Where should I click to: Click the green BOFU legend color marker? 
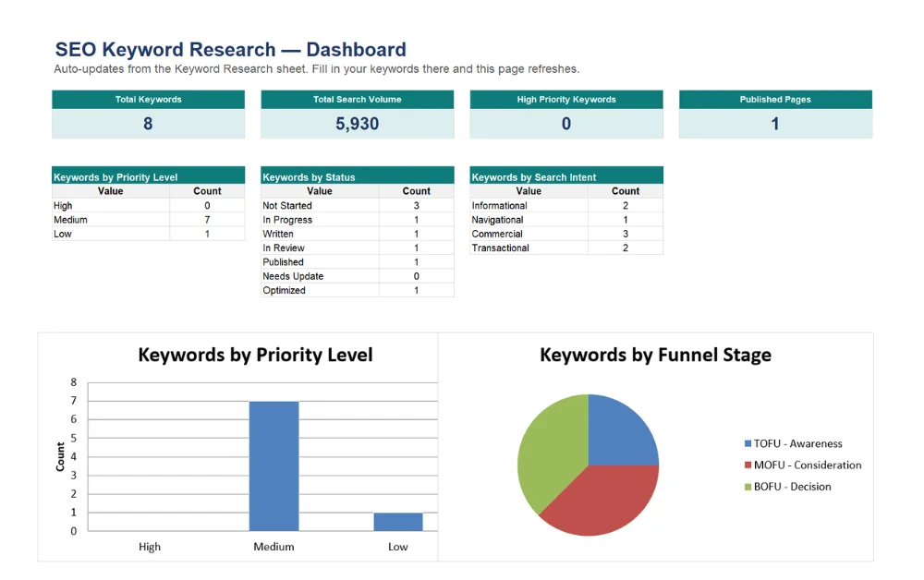pos(748,487)
